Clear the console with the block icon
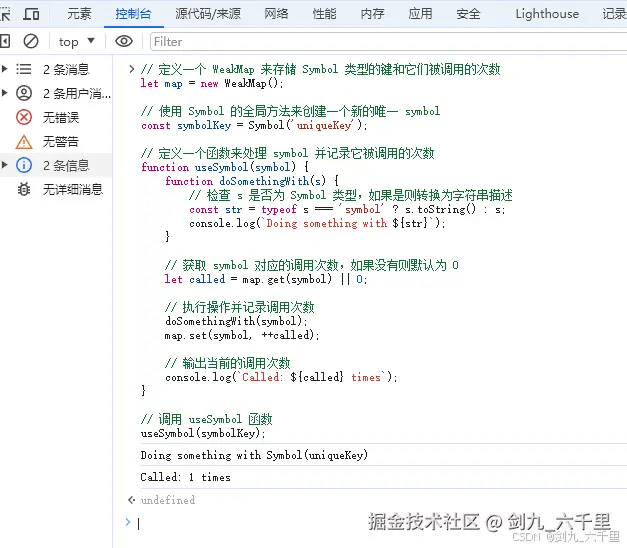The height and width of the screenshot is (548, 627). point(31,41)
